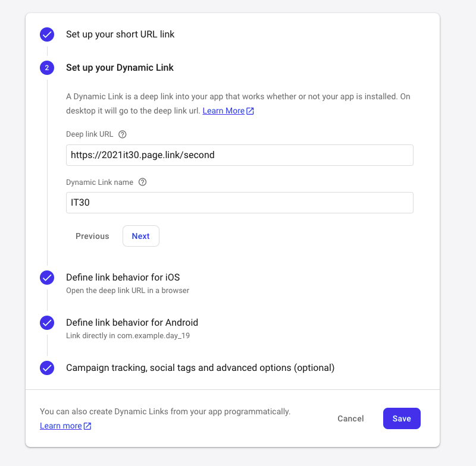
Task: Expand Campaign tracking and advanced options step
Action: [200, 368]
